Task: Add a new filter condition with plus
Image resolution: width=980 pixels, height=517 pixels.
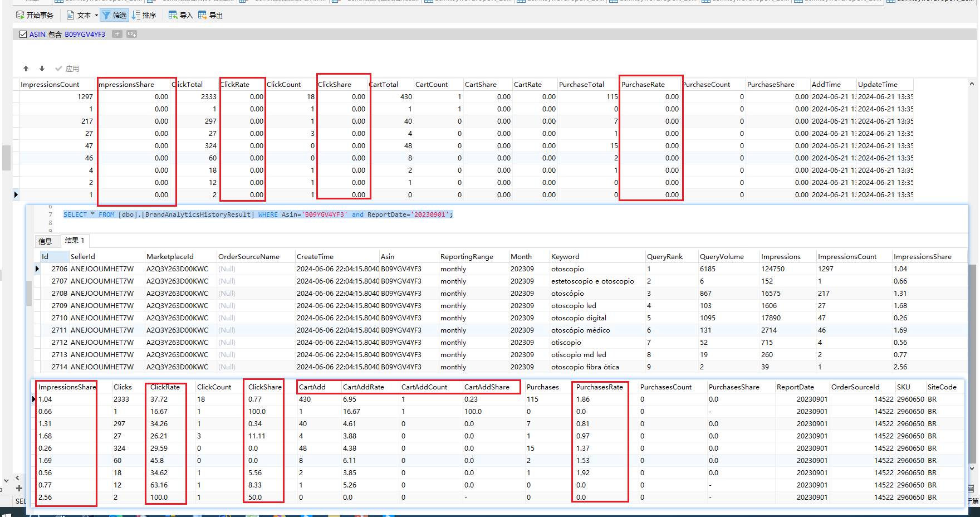Action: pos(117,34)
